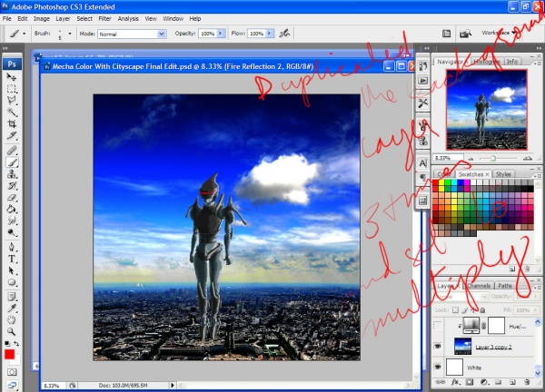Select the Rectangular Marquee tool

point(12,89)
